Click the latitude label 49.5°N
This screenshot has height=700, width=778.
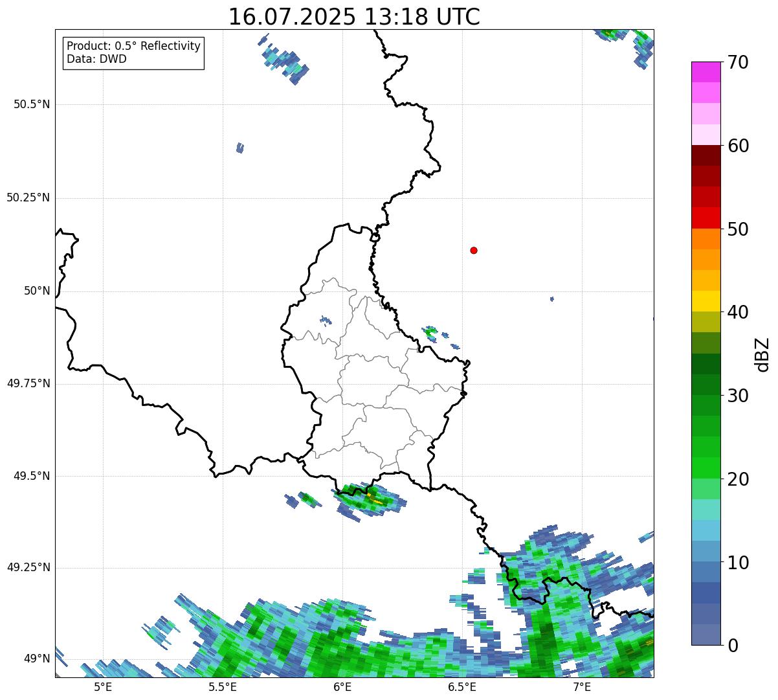[32, 476]
